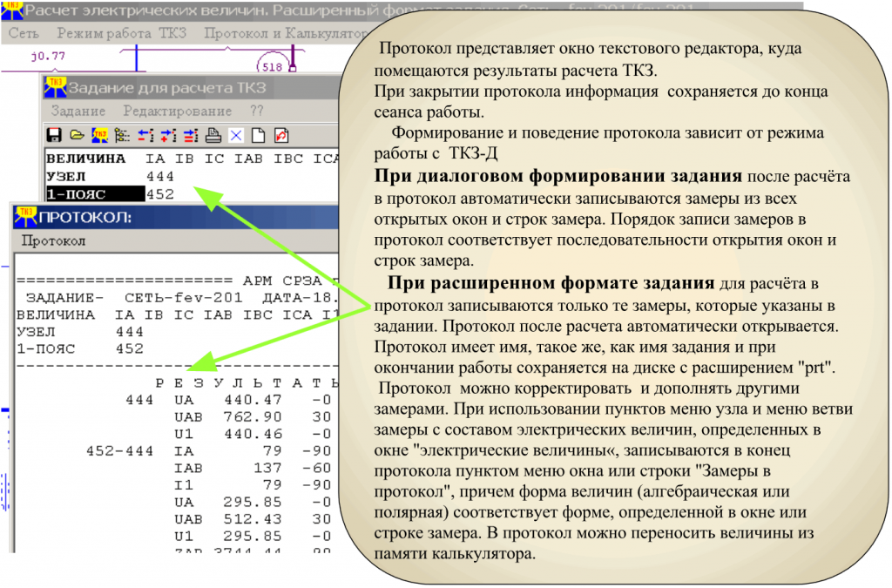Select the add-line toolbar icon with red plus

pos(168,136)
